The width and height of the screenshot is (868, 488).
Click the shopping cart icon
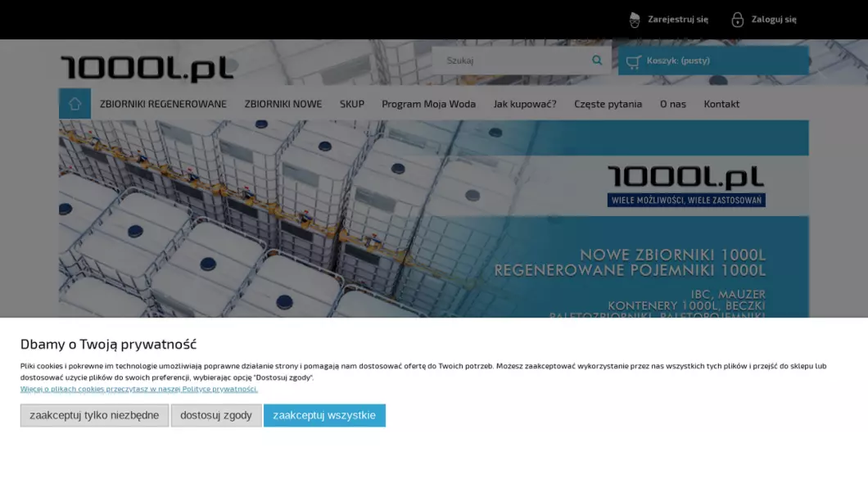633,61
